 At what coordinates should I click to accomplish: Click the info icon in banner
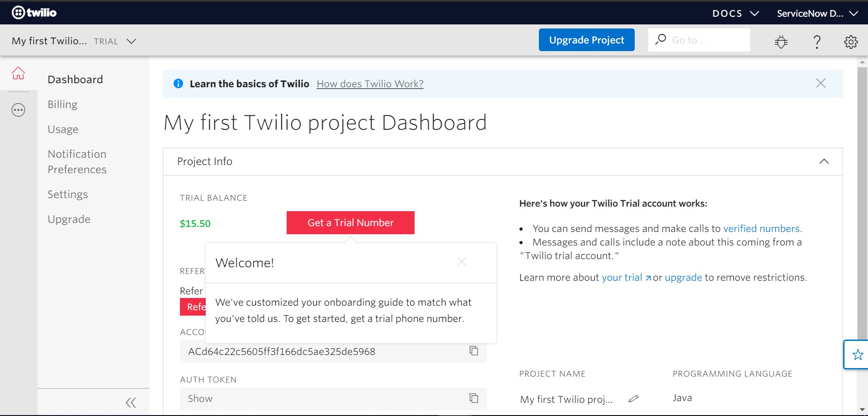(178, 83)
